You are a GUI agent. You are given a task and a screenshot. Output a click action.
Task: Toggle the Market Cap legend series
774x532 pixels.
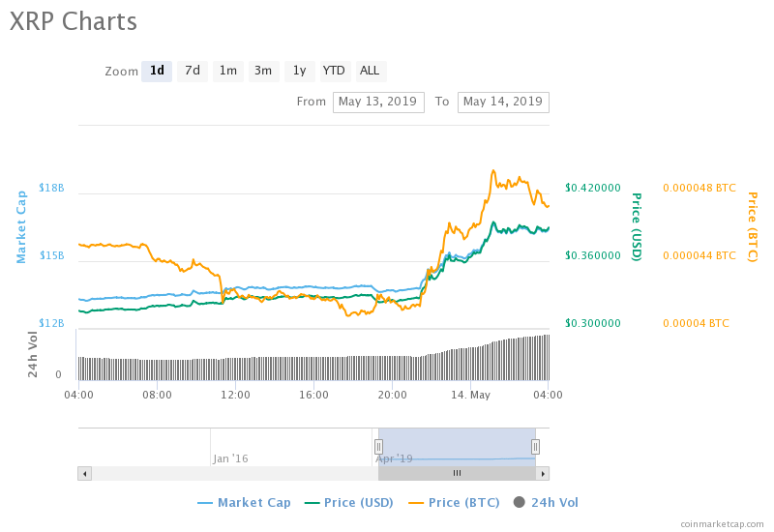245,502
